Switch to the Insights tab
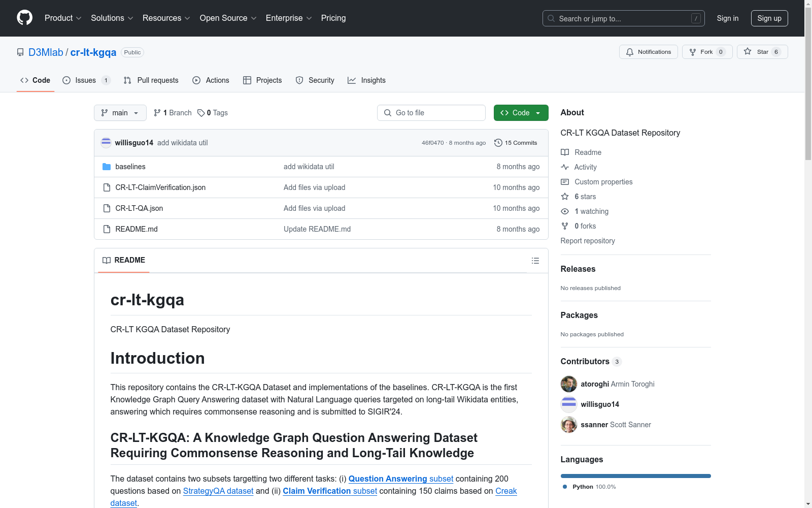 tap(366, 80)
